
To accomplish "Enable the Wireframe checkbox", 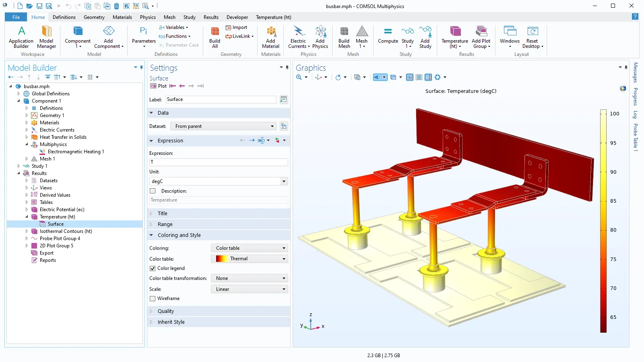I will click(x=153, y=298).
